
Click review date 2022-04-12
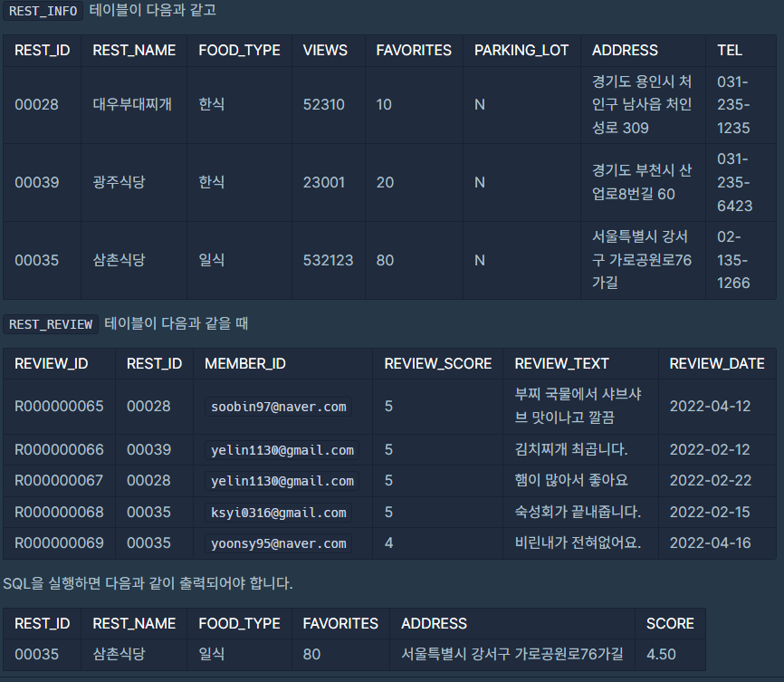pos(710,407)
